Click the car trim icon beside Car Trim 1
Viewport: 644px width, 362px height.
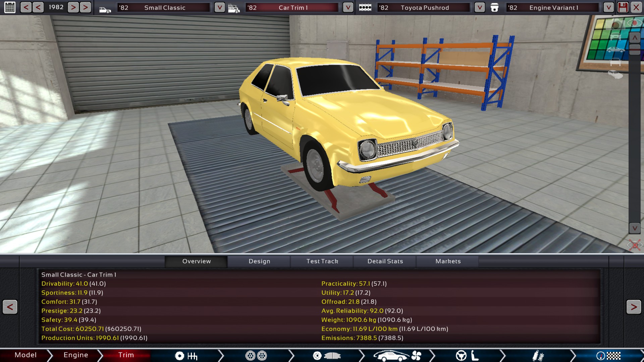(x=234, y=8)
